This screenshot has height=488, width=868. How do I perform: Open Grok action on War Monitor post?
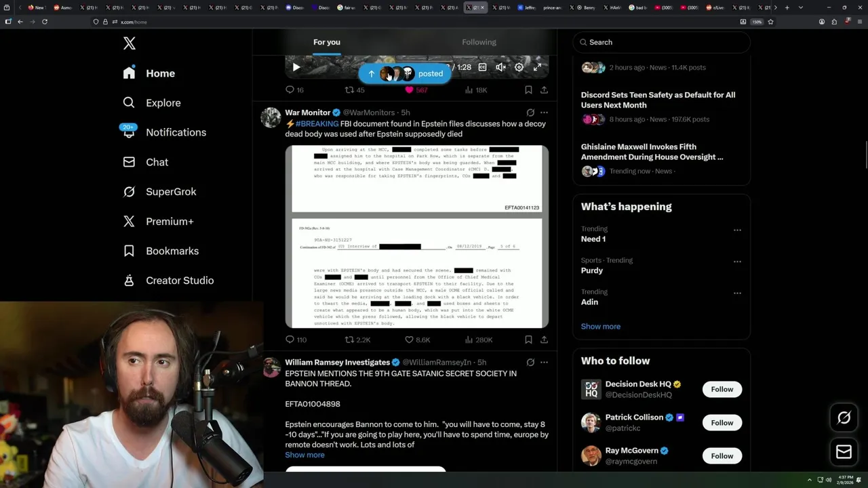click(x=530, y=113)
